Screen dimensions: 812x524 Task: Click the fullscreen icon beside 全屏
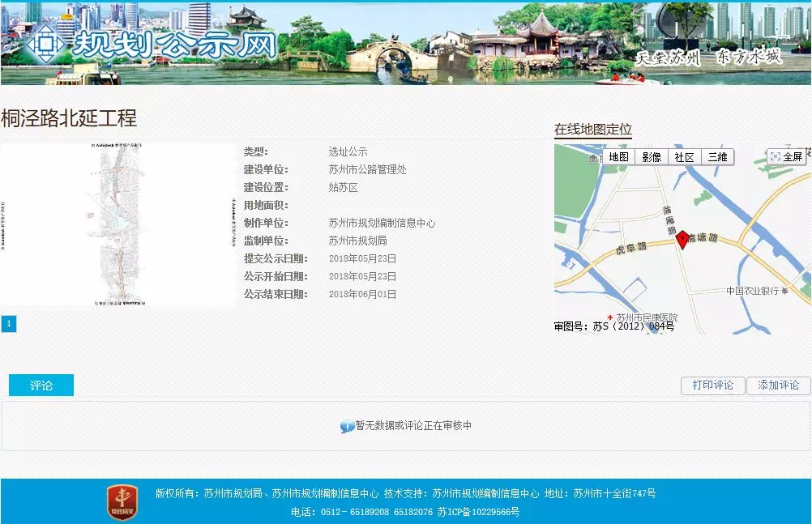(x=775, y=157)
